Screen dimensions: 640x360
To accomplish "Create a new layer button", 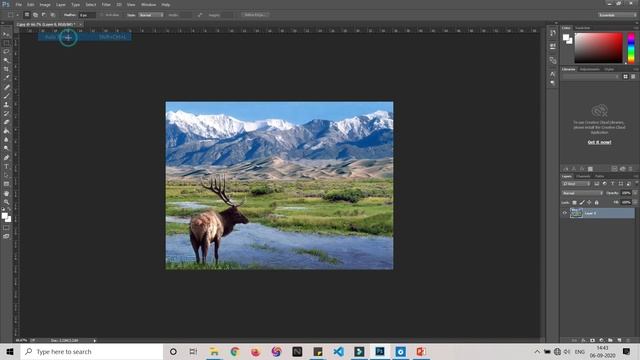I will (619, 340).
